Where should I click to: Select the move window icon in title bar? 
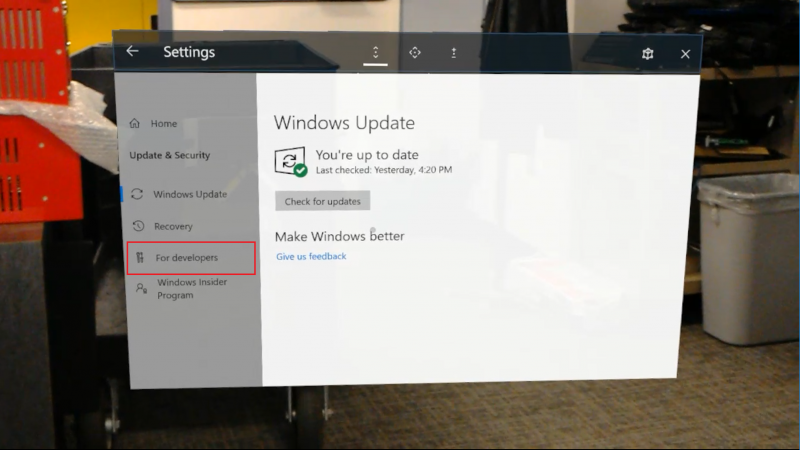(415, 53)
